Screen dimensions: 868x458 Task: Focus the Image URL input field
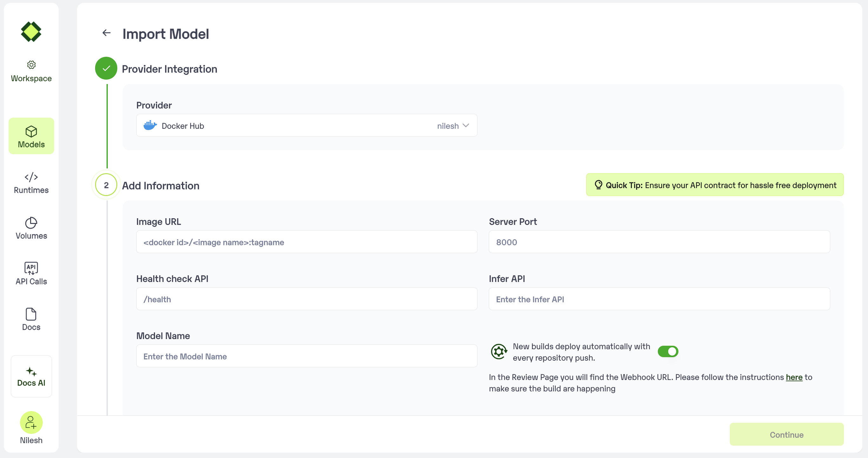tap(306, 242)
